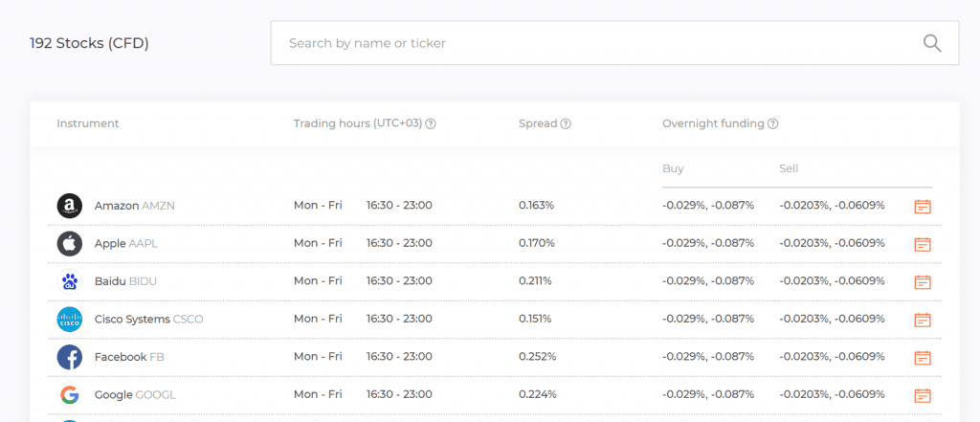Click the search magnifier icon
This screenshot has width=980, height=422.
[932, 43]
